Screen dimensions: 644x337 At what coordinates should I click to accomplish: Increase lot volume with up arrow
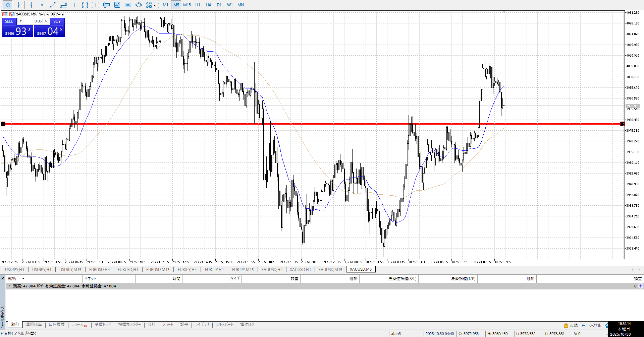click(x=46, y=21)
